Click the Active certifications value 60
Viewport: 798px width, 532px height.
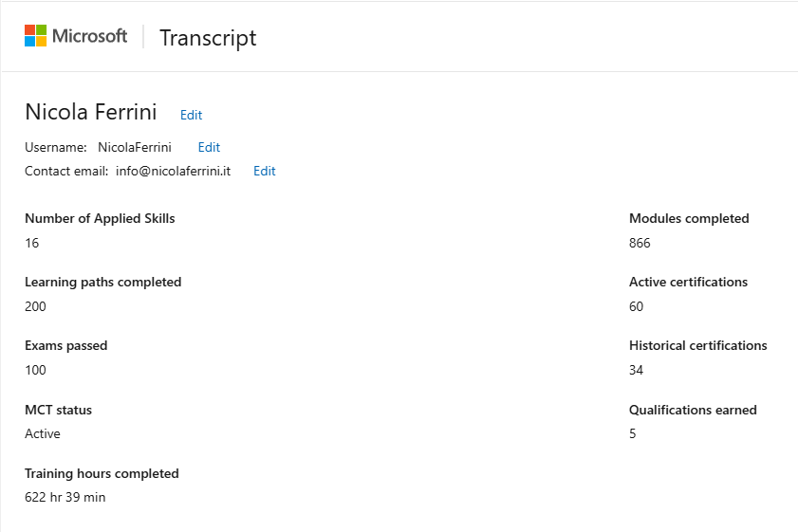636,306
